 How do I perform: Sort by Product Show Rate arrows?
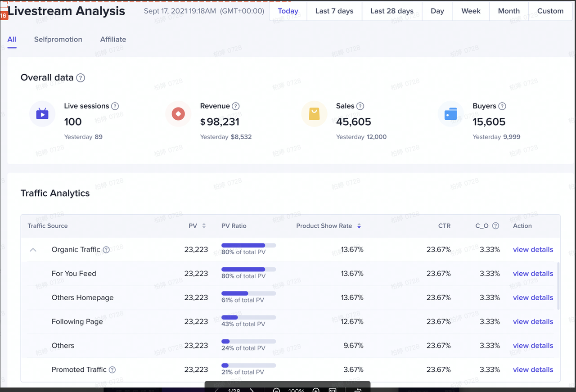[359, 226]
